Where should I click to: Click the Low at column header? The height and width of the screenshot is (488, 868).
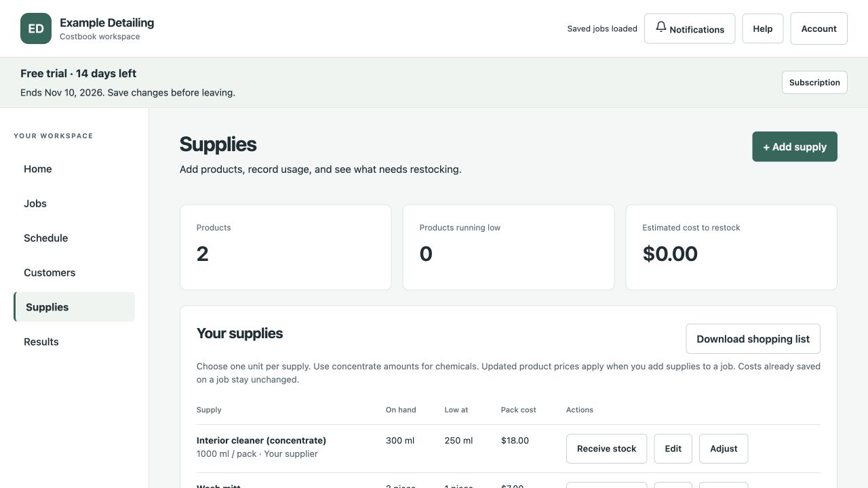coord(456,410)
